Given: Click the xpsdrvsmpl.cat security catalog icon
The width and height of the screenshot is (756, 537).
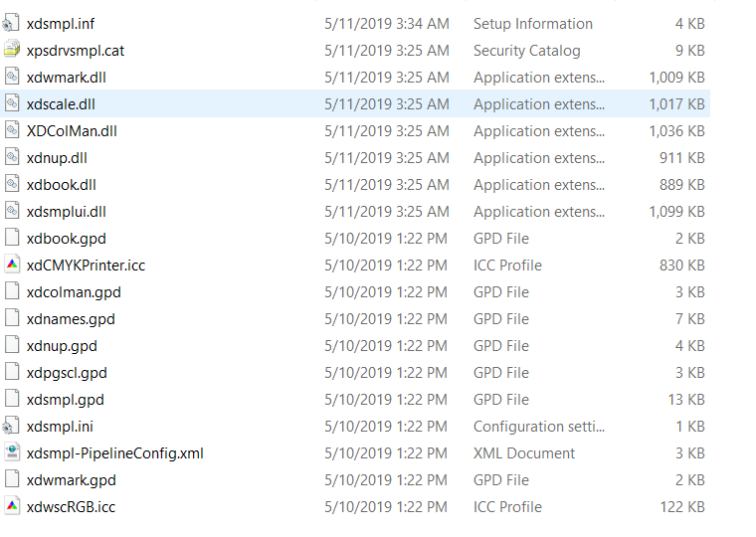Looking at the screenshot, I should 12,50.
